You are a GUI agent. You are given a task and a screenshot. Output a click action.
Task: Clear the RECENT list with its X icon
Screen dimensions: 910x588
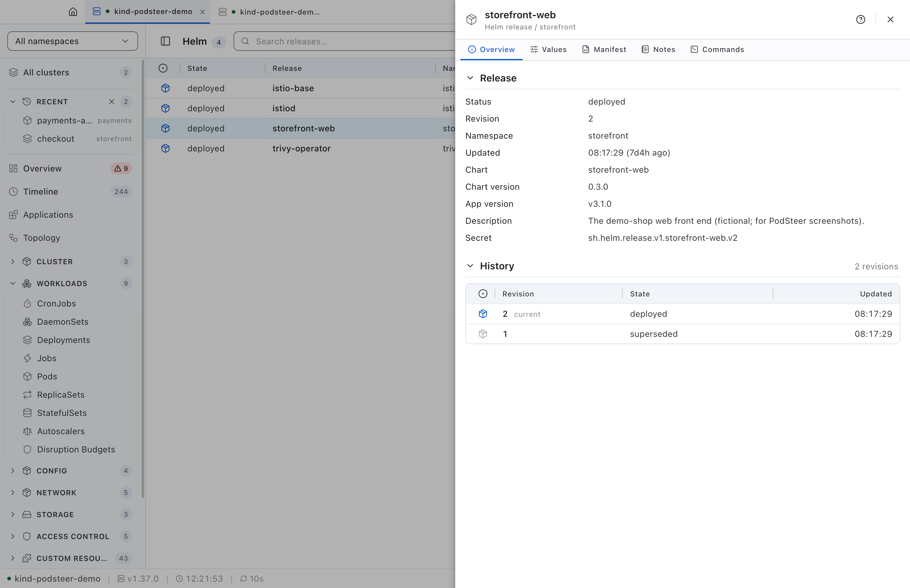coord(112,102)
